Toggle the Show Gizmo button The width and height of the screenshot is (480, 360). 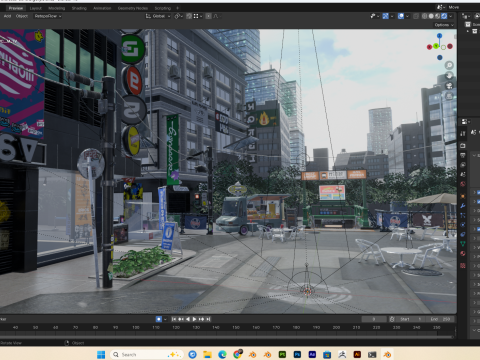pos(386,16)
